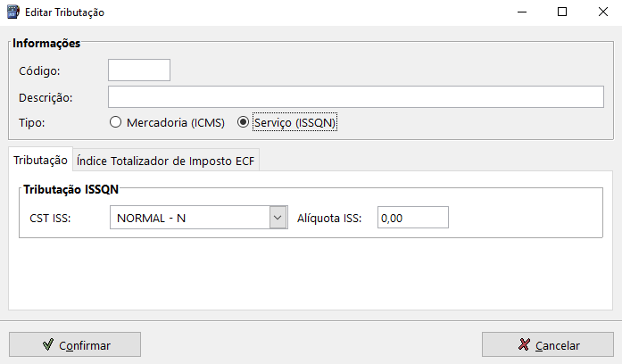This screenshot has height=364, width=622.
Task: Select the Serviço (ISSQN) radio button
Action: tap(243, 122)
